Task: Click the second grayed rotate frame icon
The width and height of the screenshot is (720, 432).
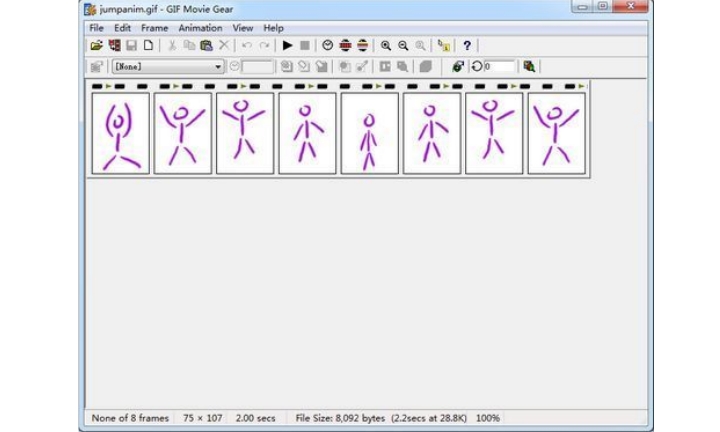Action: coord(304,67)
